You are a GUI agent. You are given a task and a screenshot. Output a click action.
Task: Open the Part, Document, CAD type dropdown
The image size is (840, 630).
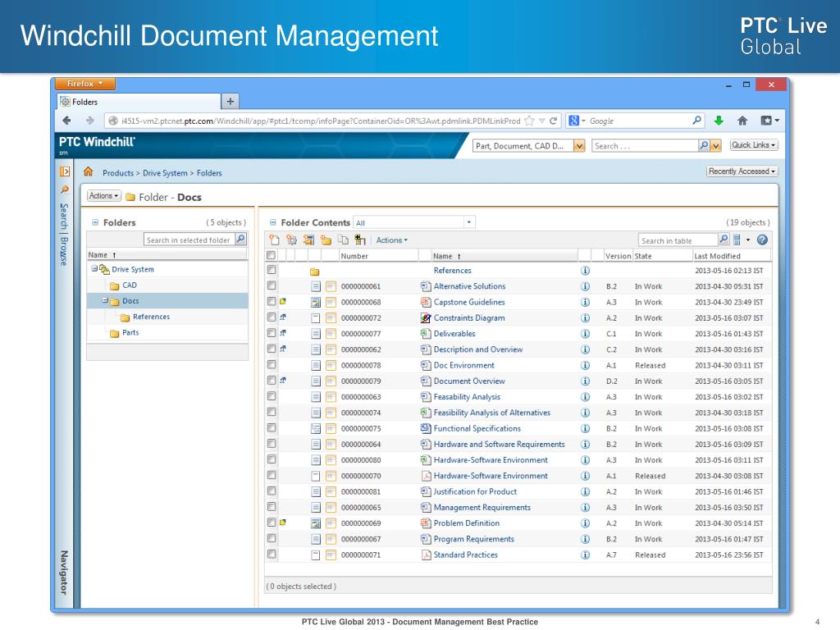point(579,146)
